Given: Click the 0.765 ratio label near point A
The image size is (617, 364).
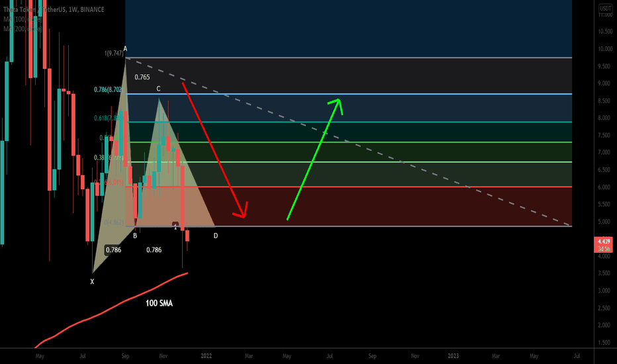Looking at the screenshot, I should 142,77.
